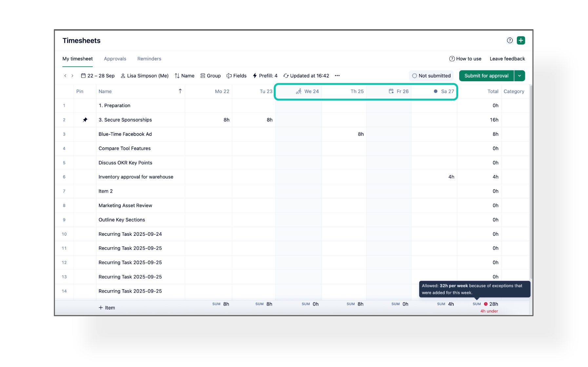Open Lisa Simpson (Me) user selector

(145, 76)
